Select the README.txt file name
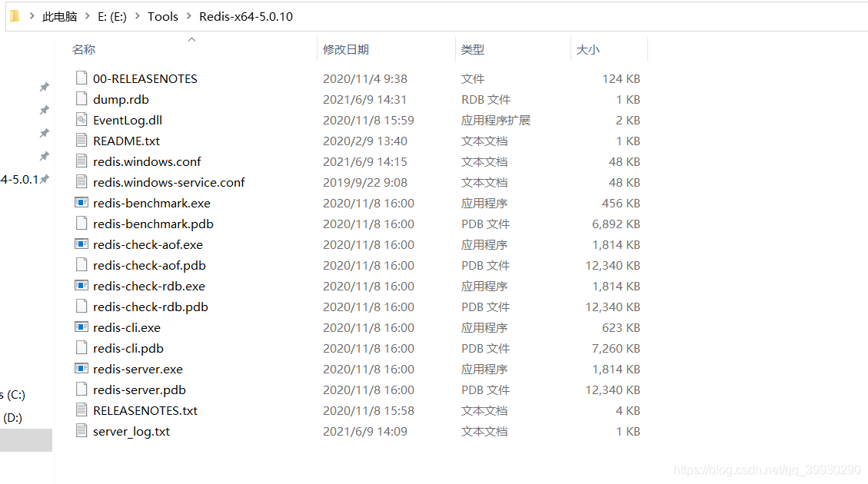 126,141
